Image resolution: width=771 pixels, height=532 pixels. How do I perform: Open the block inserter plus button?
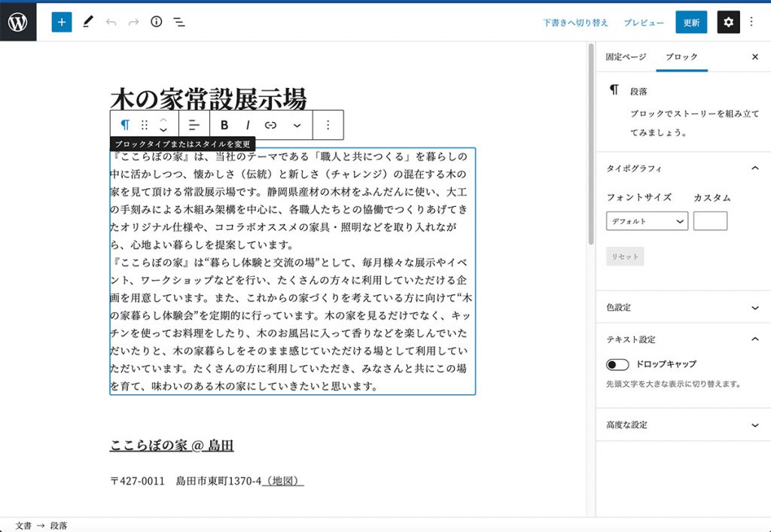pyautogui.click(x=62, y=22)
